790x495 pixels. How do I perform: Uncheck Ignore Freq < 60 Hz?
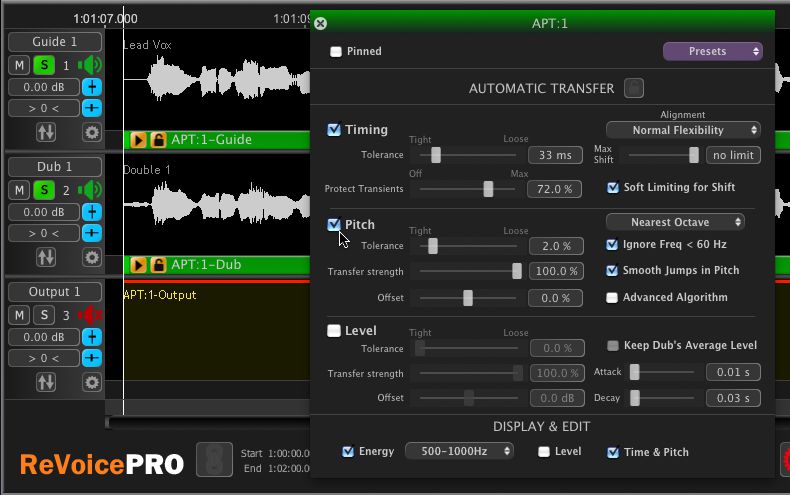612,245
